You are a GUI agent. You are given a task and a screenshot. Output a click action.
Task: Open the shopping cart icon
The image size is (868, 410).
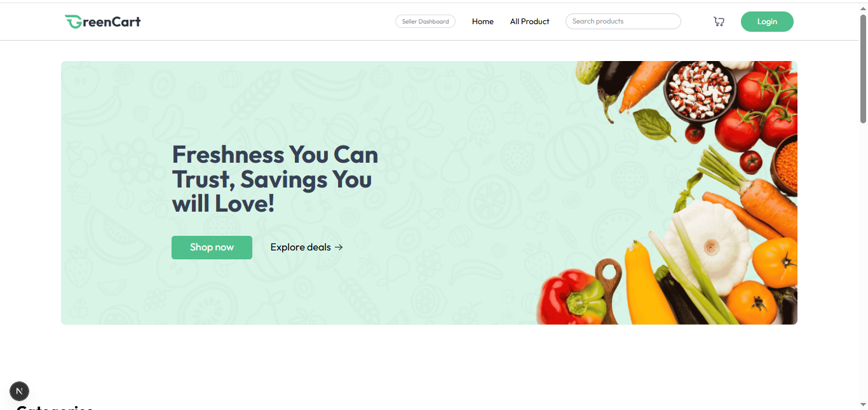pyautogui.click(x=719, y=22)
